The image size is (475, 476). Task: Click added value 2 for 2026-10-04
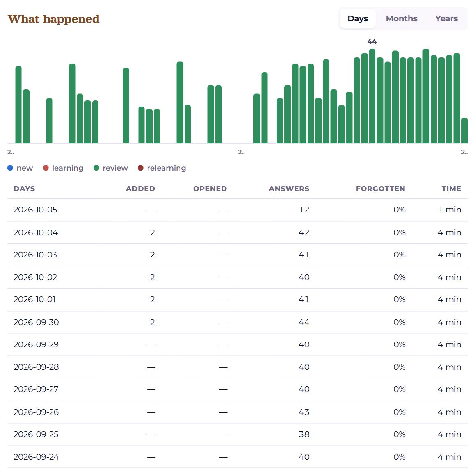click(x=153, y=232)
